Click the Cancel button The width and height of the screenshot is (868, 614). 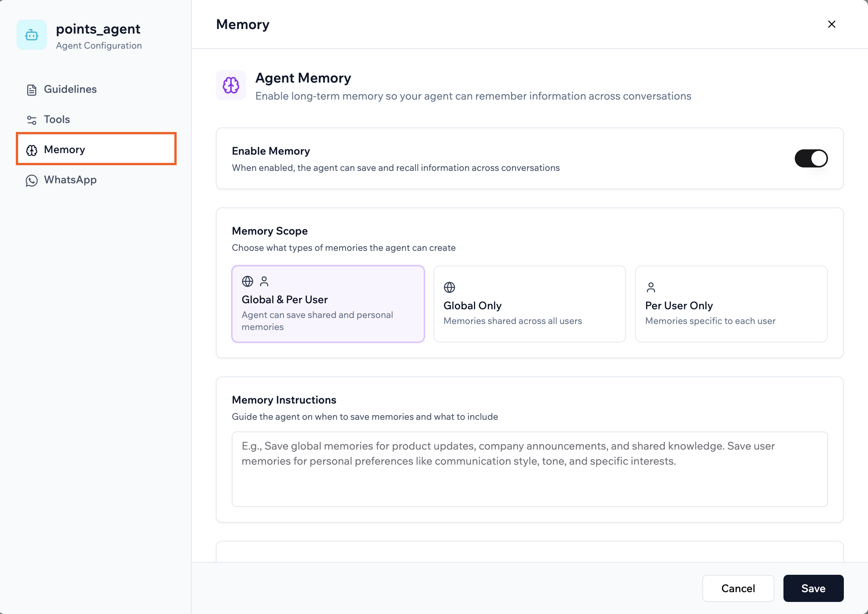(737, 588)
